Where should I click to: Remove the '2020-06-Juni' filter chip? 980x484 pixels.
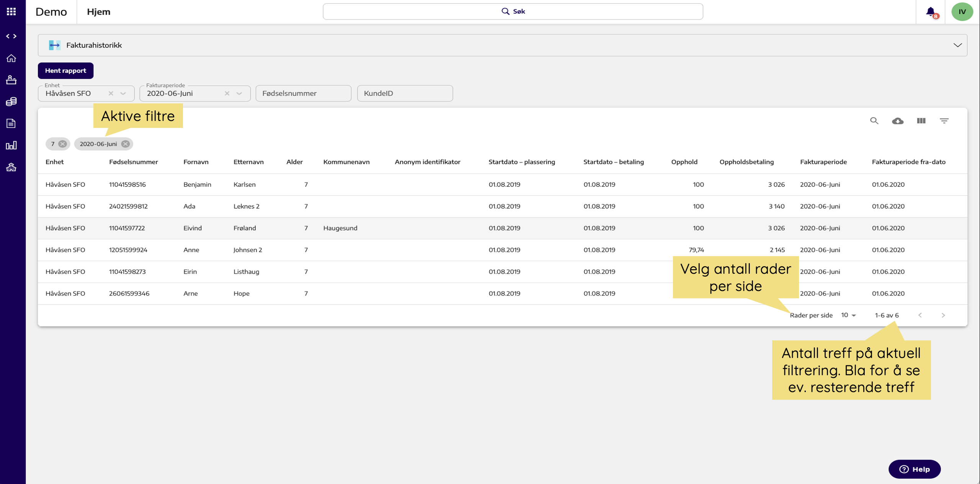coord(125,144)
